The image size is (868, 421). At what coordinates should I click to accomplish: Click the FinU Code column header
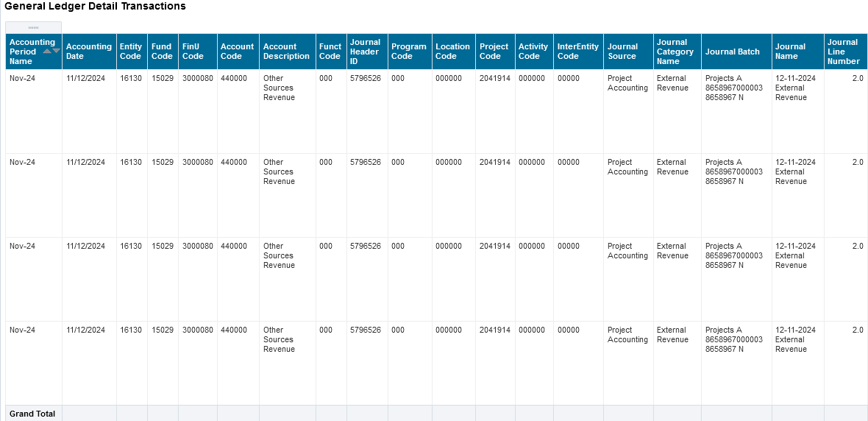coord(193,52)
